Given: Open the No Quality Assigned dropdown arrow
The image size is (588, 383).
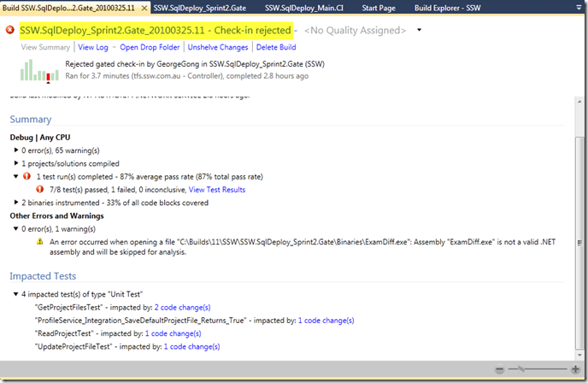Looking at the screenshot, I should click(420, 30).
